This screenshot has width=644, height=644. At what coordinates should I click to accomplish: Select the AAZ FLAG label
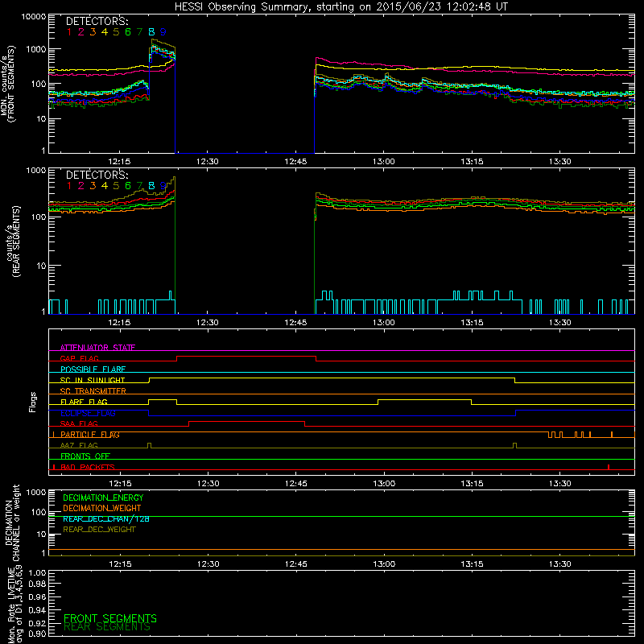click(x=79, y=445)
